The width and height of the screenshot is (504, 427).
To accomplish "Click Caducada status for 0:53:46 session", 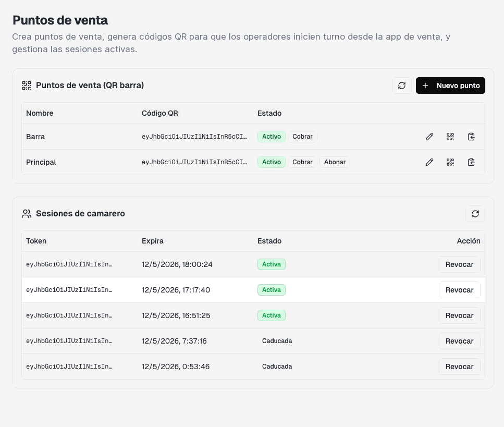I will coord(277,367).
